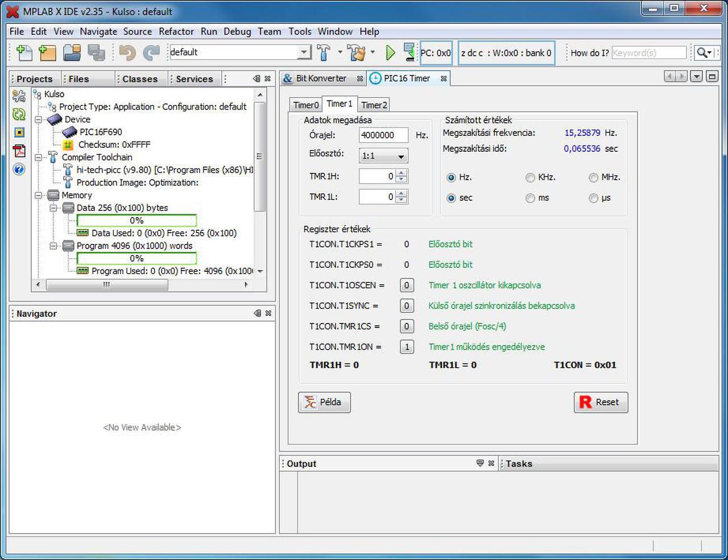This screenshot has height=560, width=728.
Task: Select the sec time unit radio button
Action: [x=452, y=198]
